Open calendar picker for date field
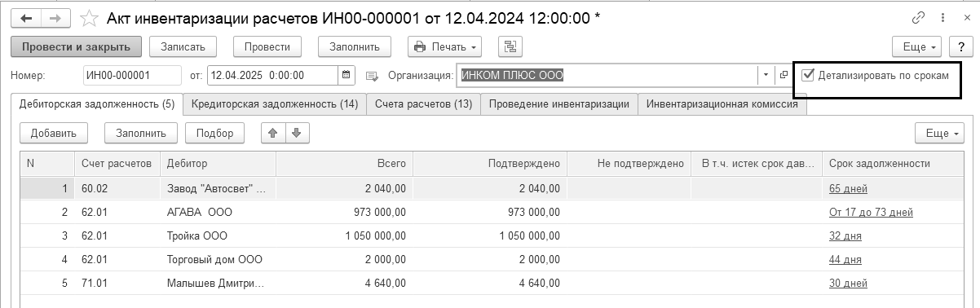Viewport: 980px width, 308px height. click(347, 75)
